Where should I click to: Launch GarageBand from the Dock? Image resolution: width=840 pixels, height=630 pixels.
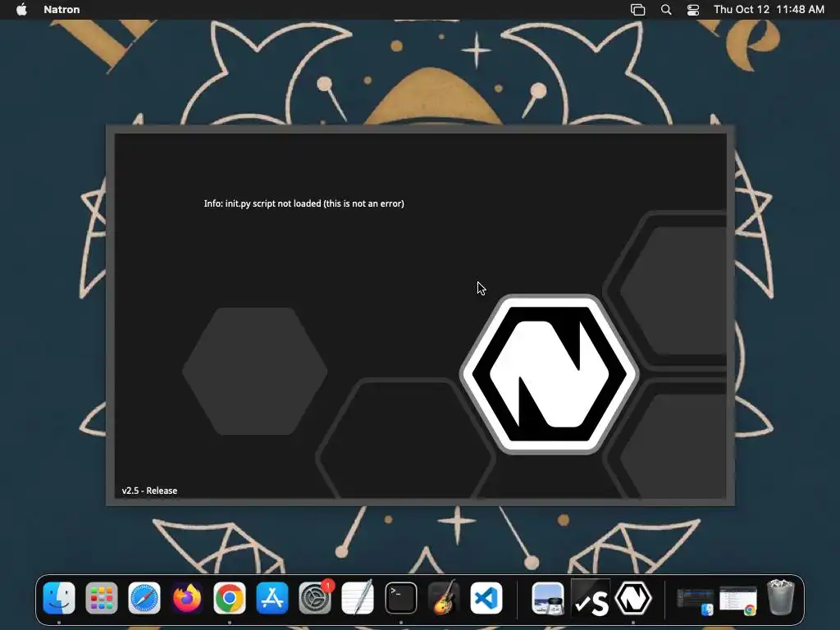click(444, 598)
